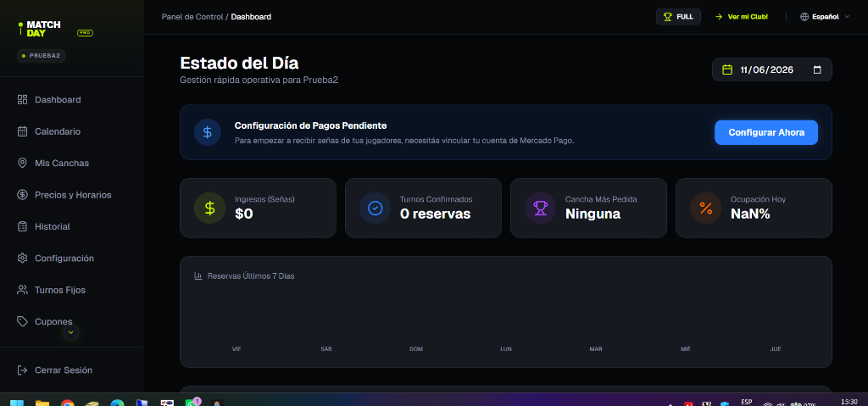Screen dimensions: 868x406
Task: Click the LUN day label on chart
Action: [x=506, y=349]
